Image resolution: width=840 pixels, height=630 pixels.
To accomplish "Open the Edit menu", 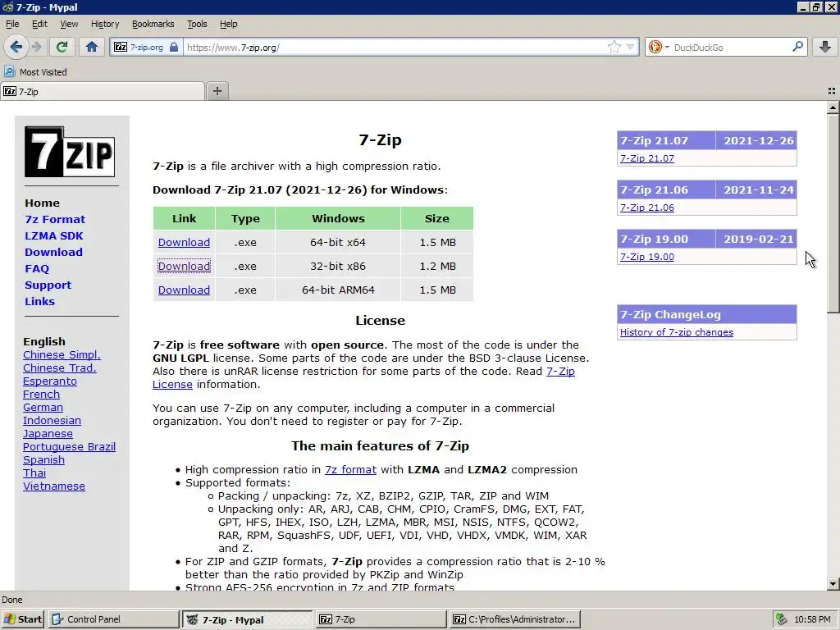I will click(39, 24).
